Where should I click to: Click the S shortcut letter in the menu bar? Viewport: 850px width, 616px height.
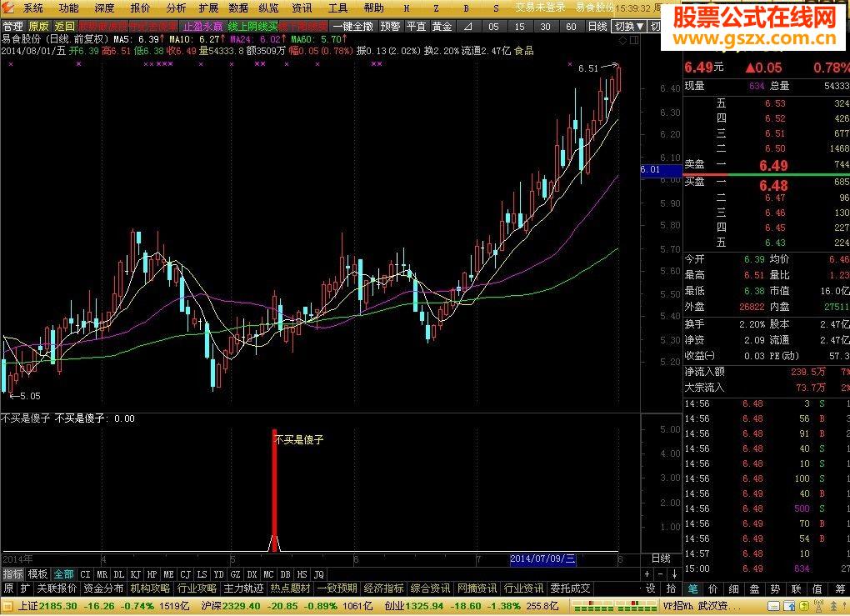click(x=496, y=8)
